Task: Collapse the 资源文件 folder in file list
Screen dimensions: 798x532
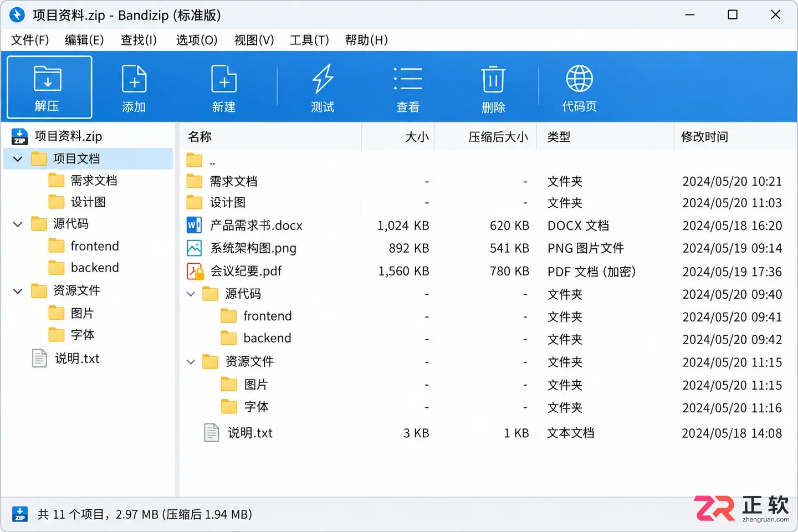Action: [x=191, y=362]
